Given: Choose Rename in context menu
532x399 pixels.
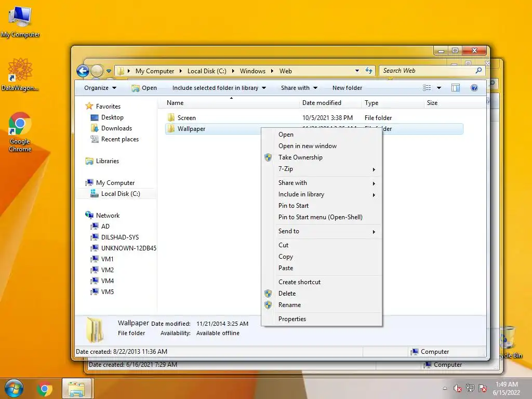Looking at the screenshot, I should pyautogui.click(x=322, y=305).
